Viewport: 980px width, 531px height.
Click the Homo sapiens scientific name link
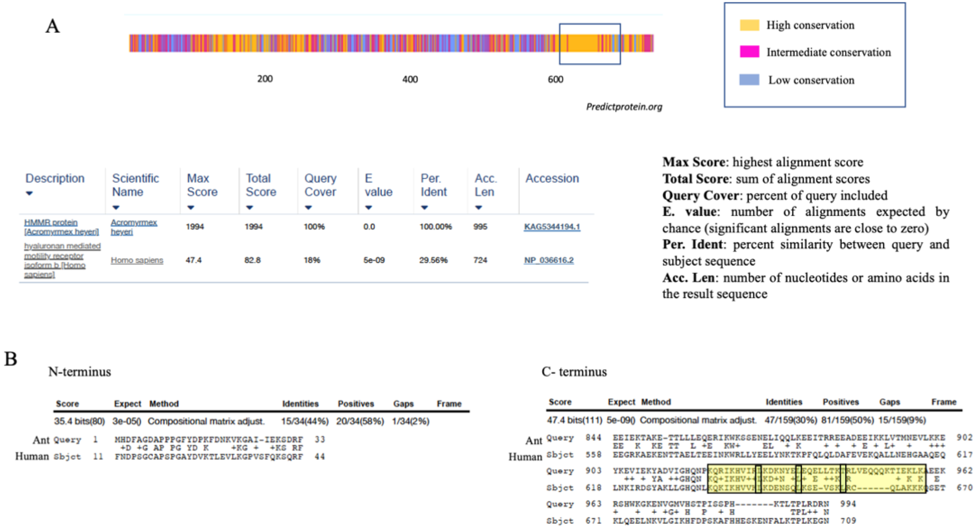click(137, 261)
